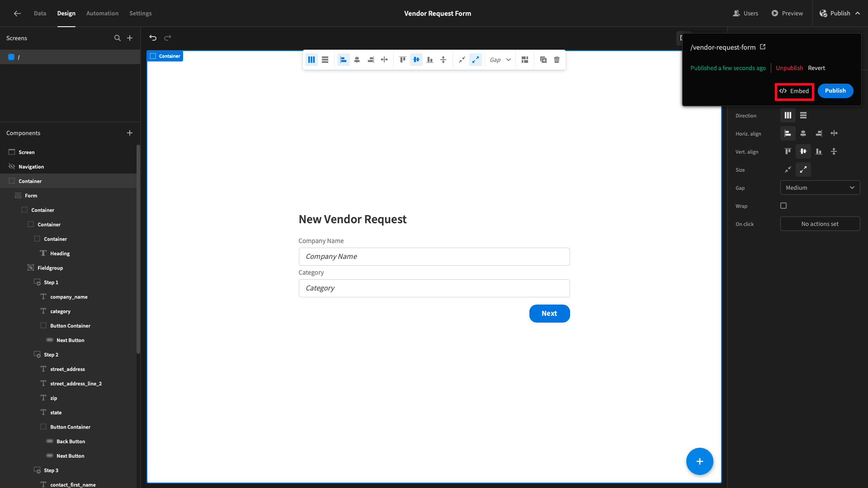Select the company_name field item
The height and width of the screenshot is (488, 868).
tap(69, 296)
